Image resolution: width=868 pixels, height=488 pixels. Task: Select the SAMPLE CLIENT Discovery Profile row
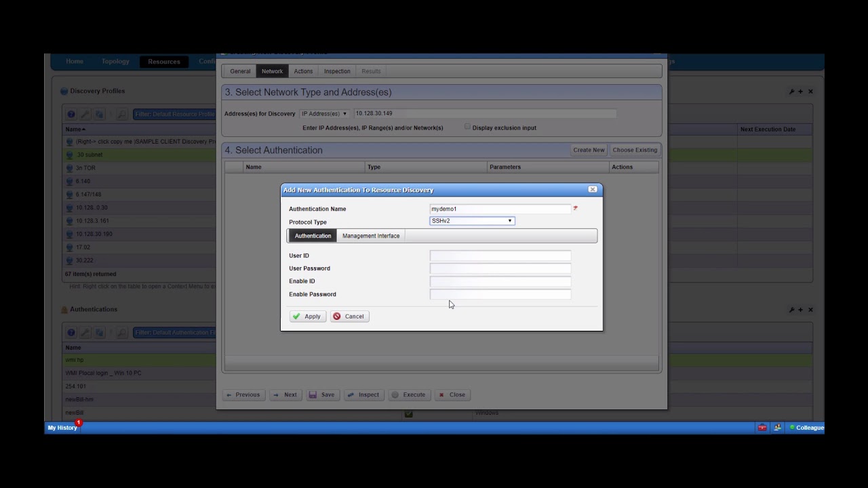140,141
